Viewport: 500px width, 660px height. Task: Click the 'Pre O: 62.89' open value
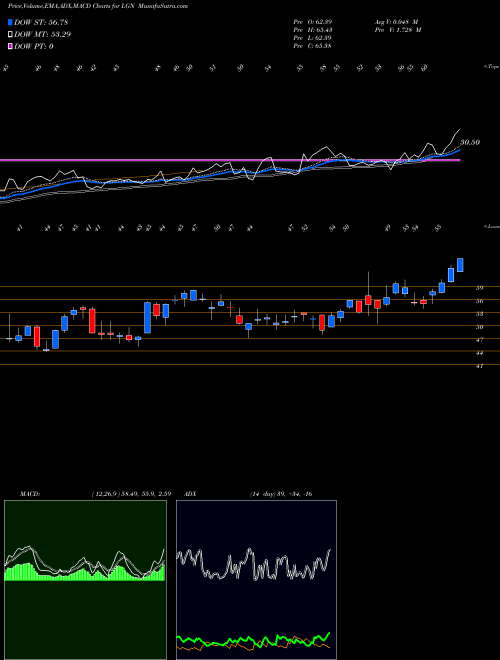[x=312, y=22]
